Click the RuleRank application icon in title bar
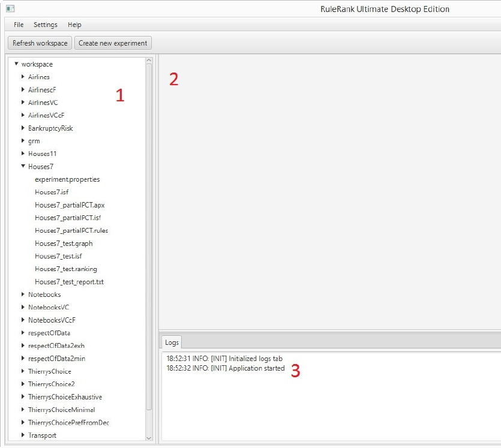The image size is (501, 448). pos(10,8)
